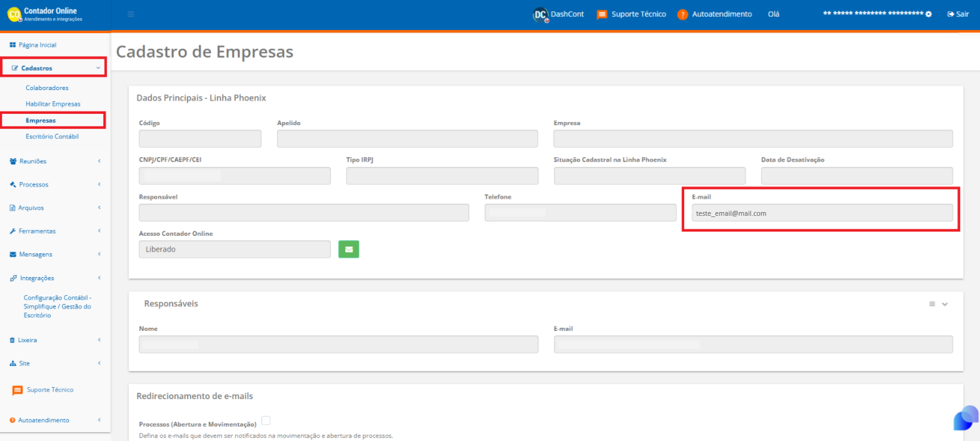
Task: Open Configuração Contábil - Simplifique link
Action: coord(58,307)
